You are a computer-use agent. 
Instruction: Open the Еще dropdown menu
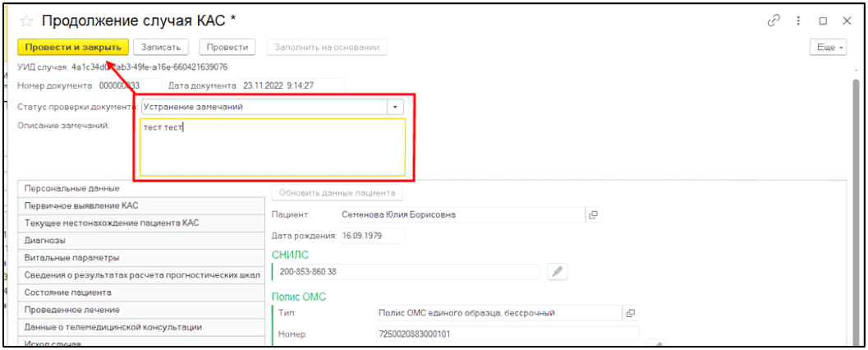pos(828,48)
